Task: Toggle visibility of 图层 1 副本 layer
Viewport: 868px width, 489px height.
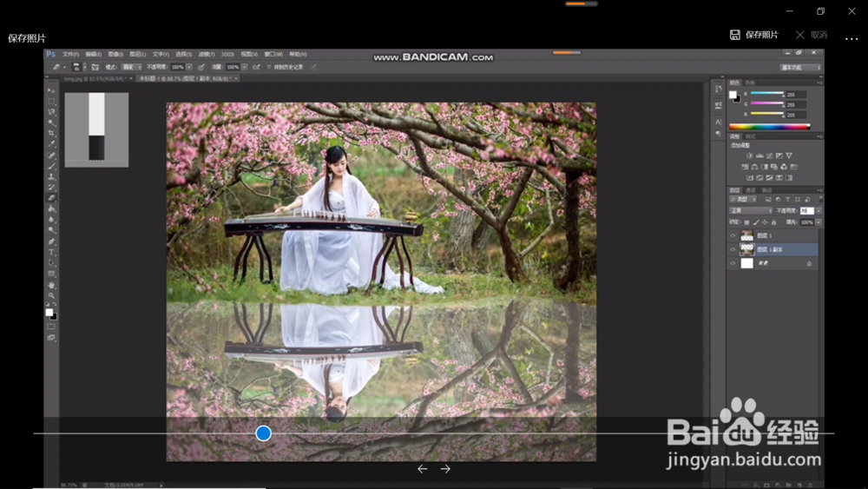Action: 733,249
